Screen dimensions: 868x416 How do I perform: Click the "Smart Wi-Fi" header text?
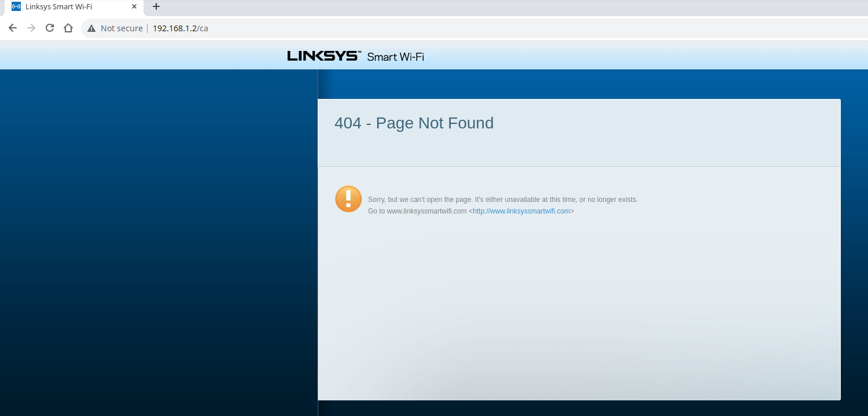point(395,57)
